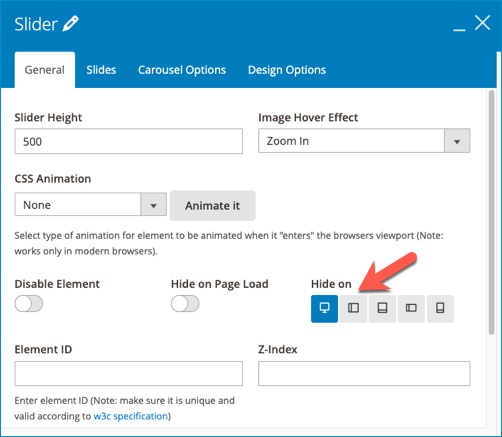Image resolution: width=502 pixels, height=437 pixels.
Task: Open the Image Hover Effect dropdown
Action: 457,141
